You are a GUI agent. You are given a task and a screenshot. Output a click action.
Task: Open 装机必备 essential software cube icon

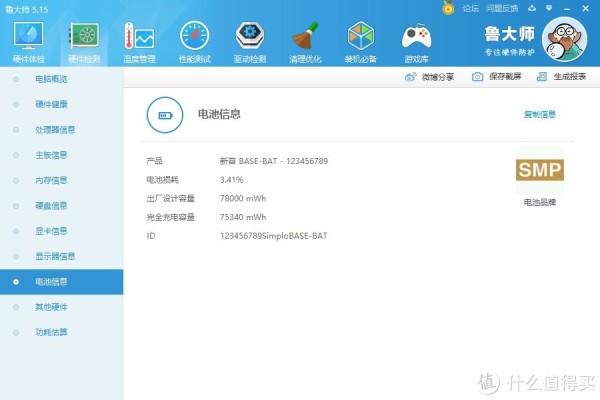pyautogui.click(x=360, y=42)
